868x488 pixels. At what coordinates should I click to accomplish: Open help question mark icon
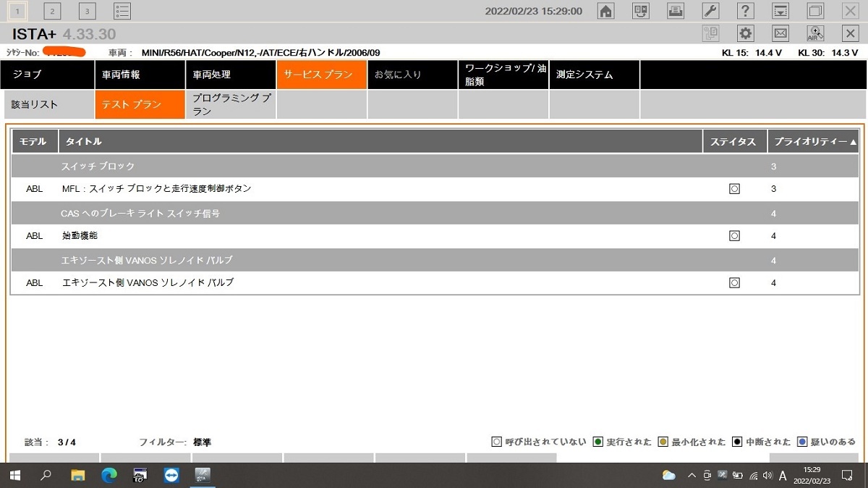coord(745,11)
